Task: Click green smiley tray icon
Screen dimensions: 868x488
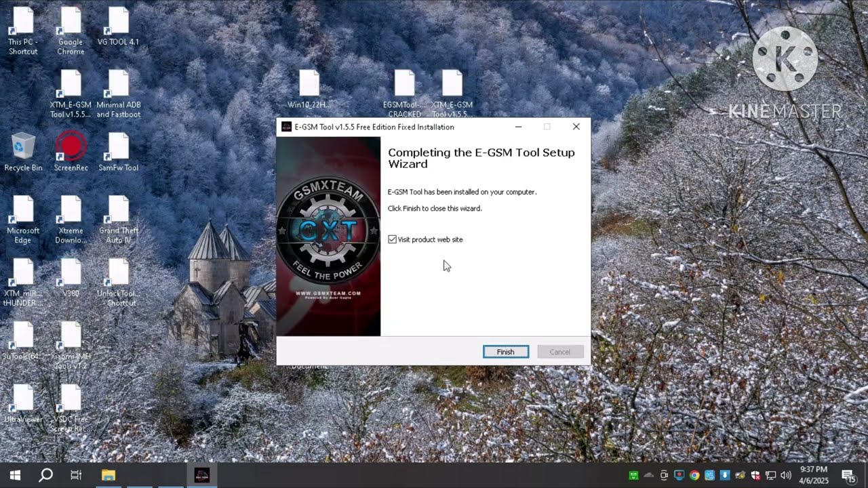Action: (633, 475)
